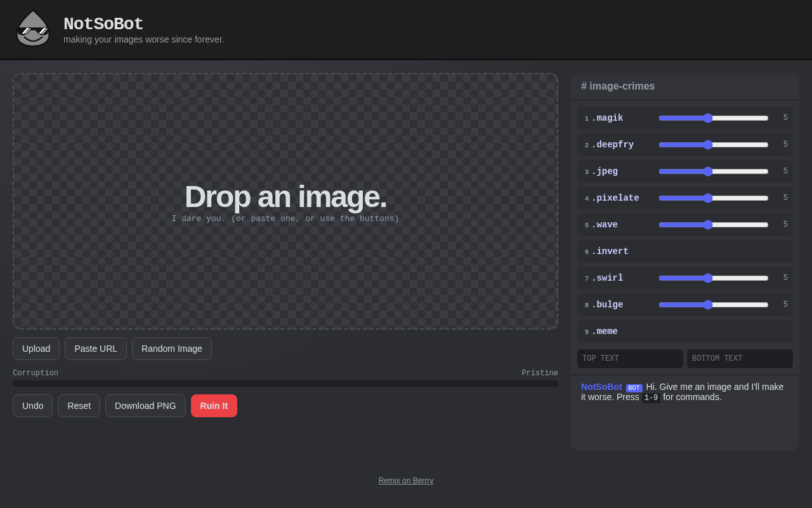
Task: Apply the .magik command
Action: [x=607, y=118]
